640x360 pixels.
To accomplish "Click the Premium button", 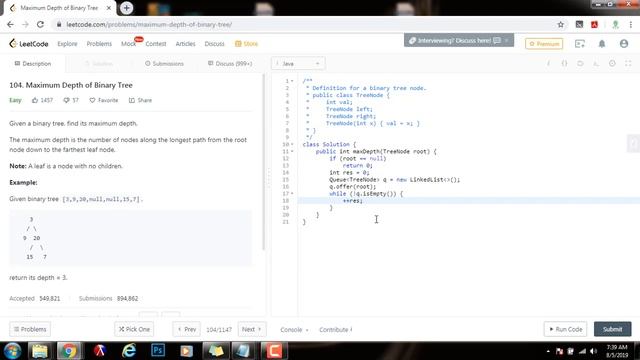I will 544,44.
